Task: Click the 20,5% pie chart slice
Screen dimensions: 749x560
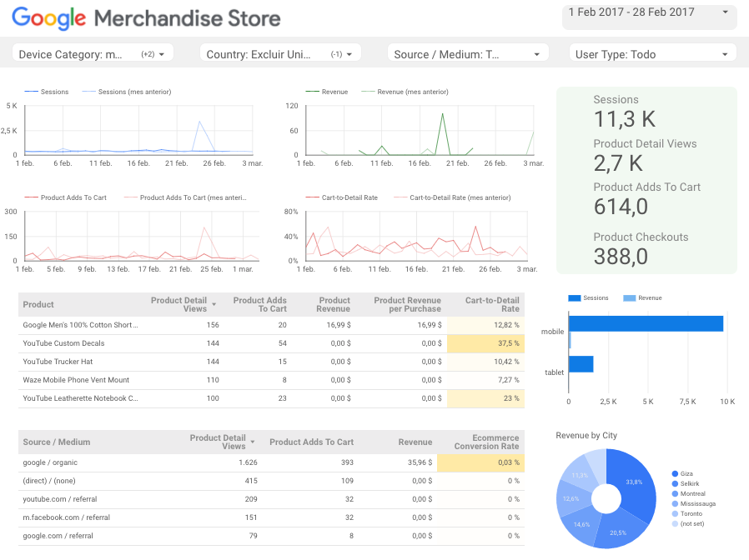Action: click(x=616, y=531)
